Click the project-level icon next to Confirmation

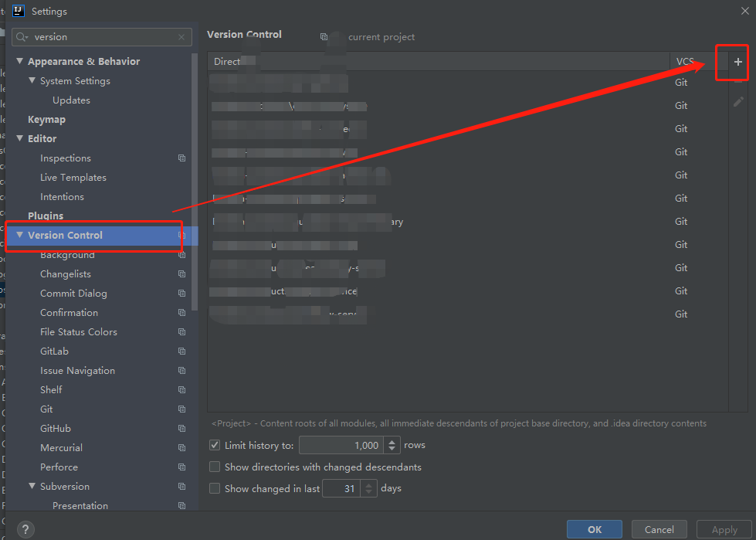[x=181, y=312]
